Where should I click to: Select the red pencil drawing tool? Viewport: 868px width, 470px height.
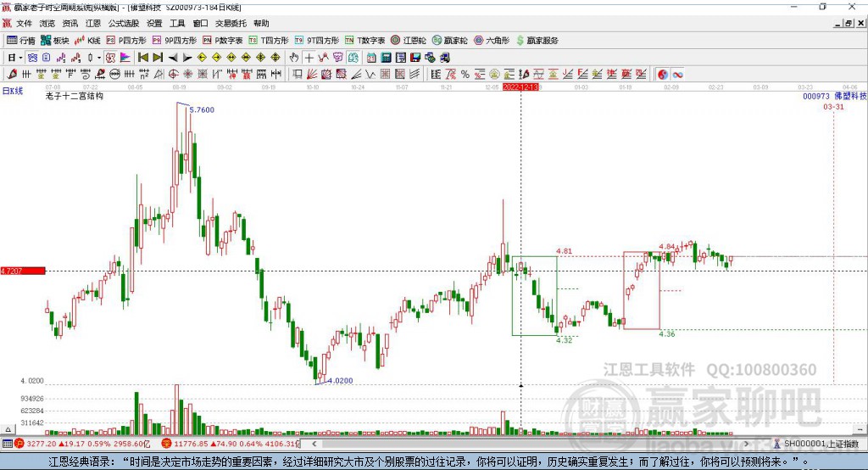tap(12, 74)
